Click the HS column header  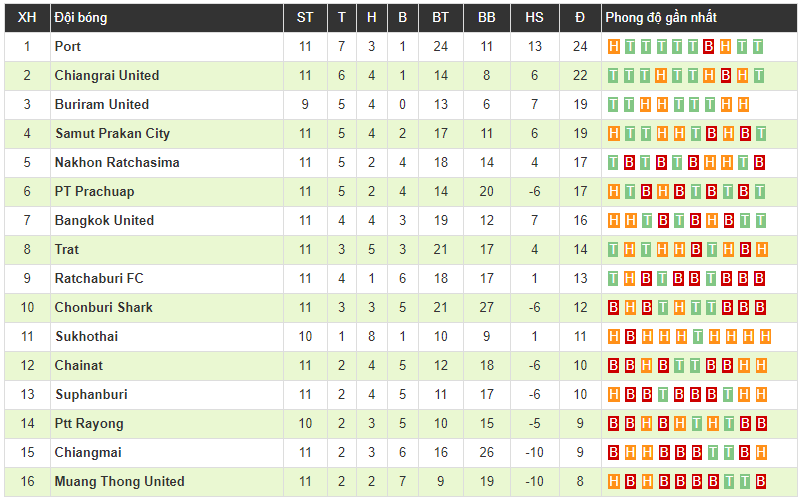click(534, 17)
